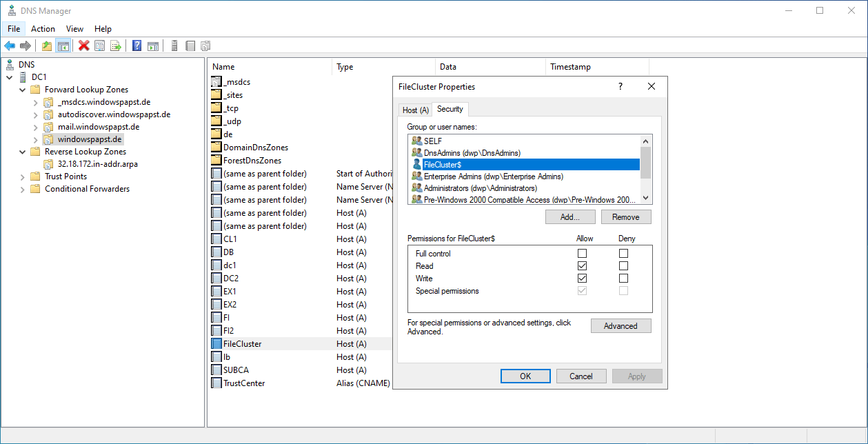Screen dimensions: 868x444
Task: Click the Properties toolbar icon
Action: click(100, 46)
